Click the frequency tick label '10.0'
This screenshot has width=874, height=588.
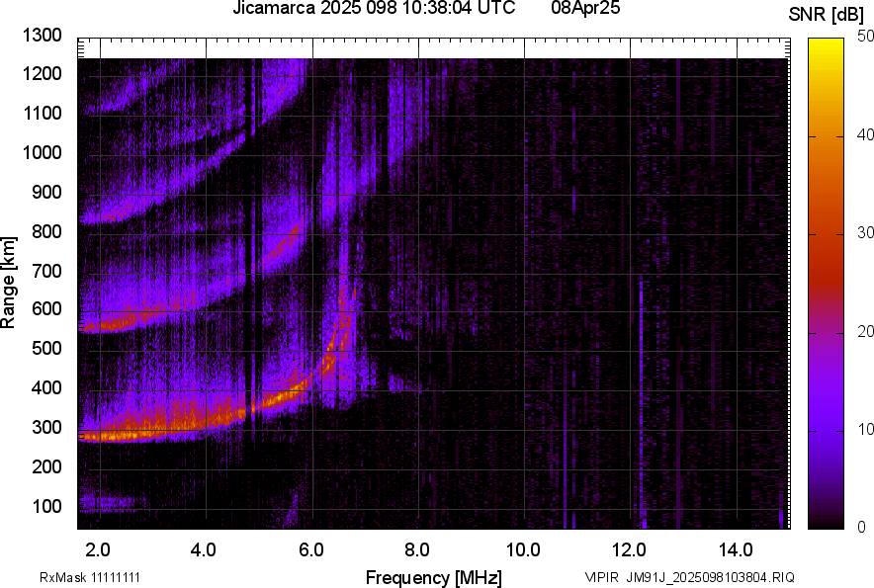[523, 550]
